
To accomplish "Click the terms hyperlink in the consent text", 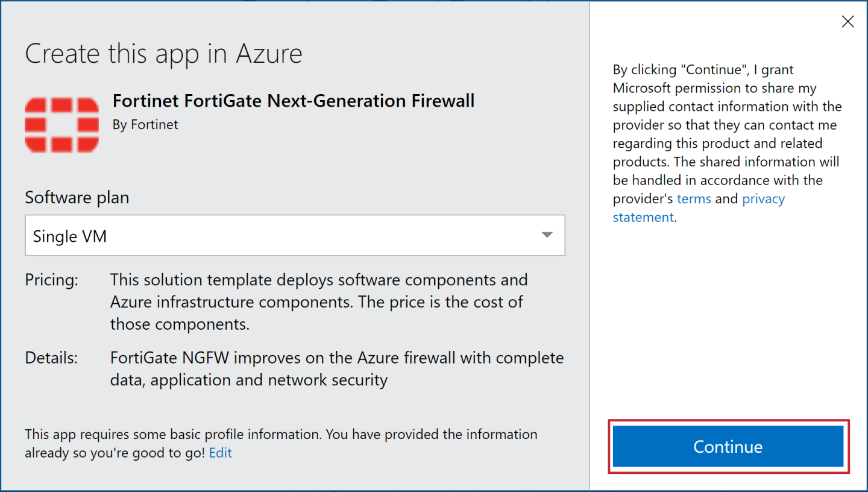I will 694,198.
